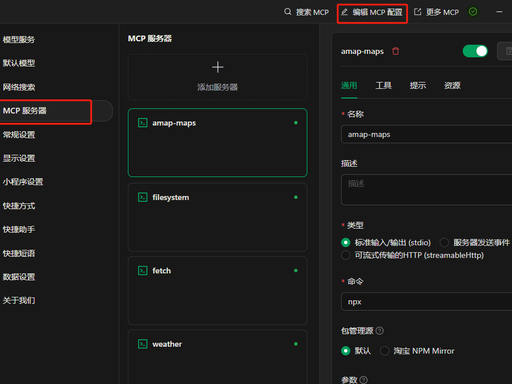This screenshot has height=384, width=512.
Task: Click the partially visible button right of toggle
Action: (x=505, y=51)
